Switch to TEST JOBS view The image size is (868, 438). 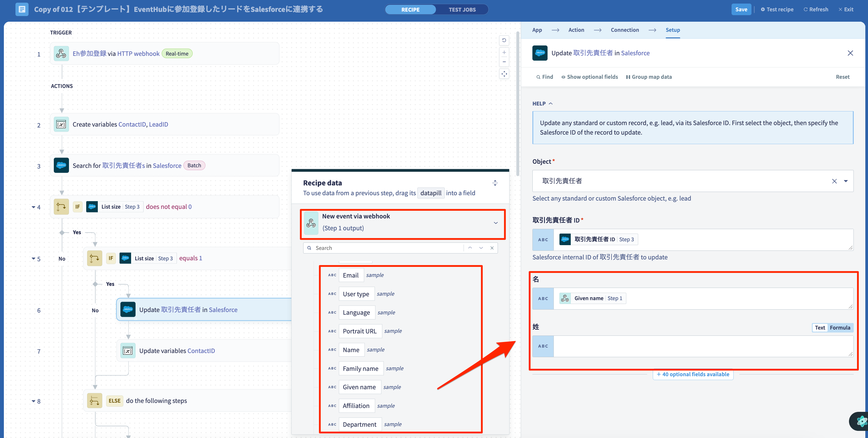462,10
